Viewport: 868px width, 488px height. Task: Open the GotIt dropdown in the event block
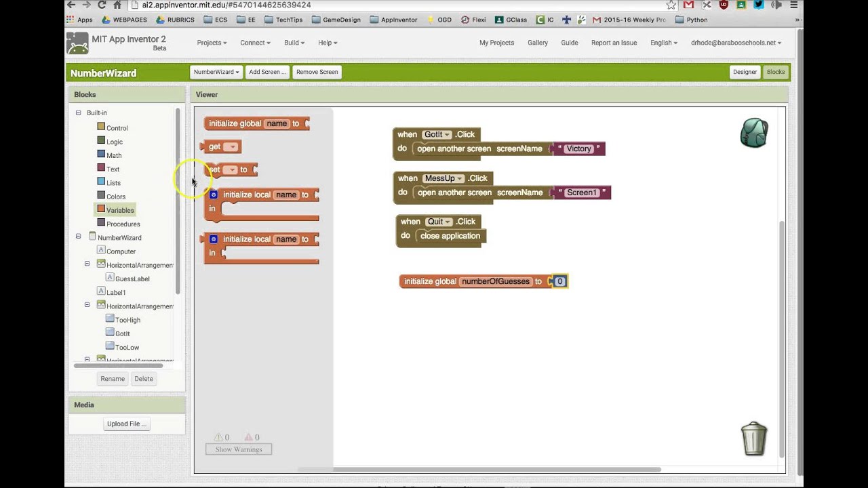click(437, 135)
